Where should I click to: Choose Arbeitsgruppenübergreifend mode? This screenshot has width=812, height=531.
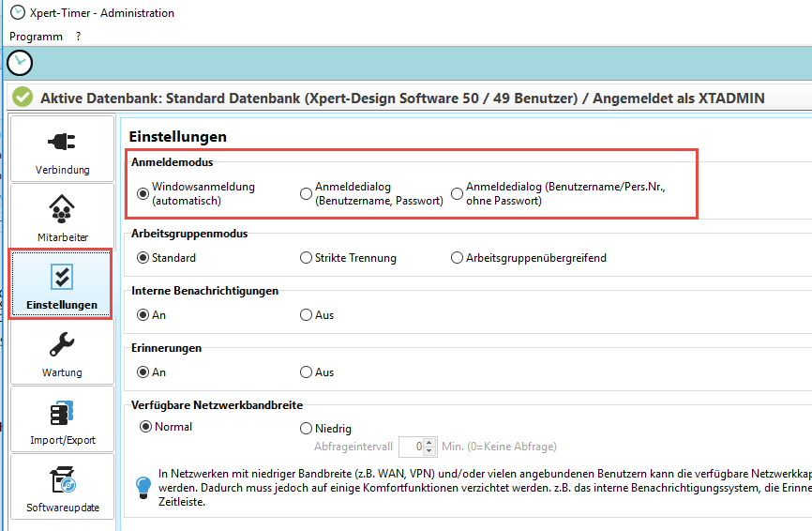pos(458,257)
